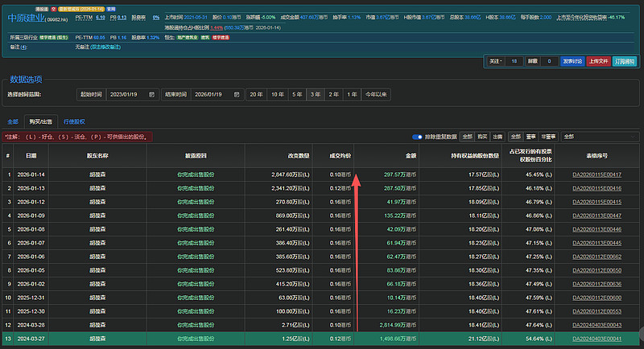The width and height of the screenshot is (644, 349).
Task: Click the 发表讨论 button
Action: pos(572,60)
